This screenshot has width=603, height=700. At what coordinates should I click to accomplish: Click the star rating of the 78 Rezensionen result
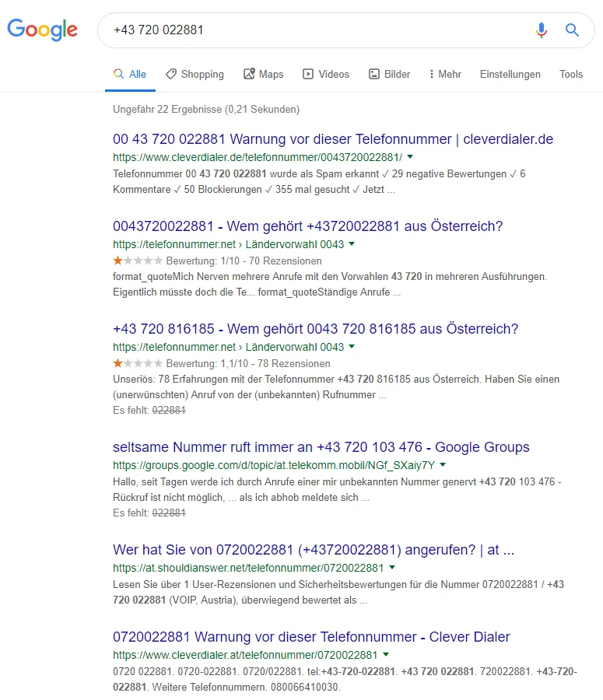tap(138, 363)
